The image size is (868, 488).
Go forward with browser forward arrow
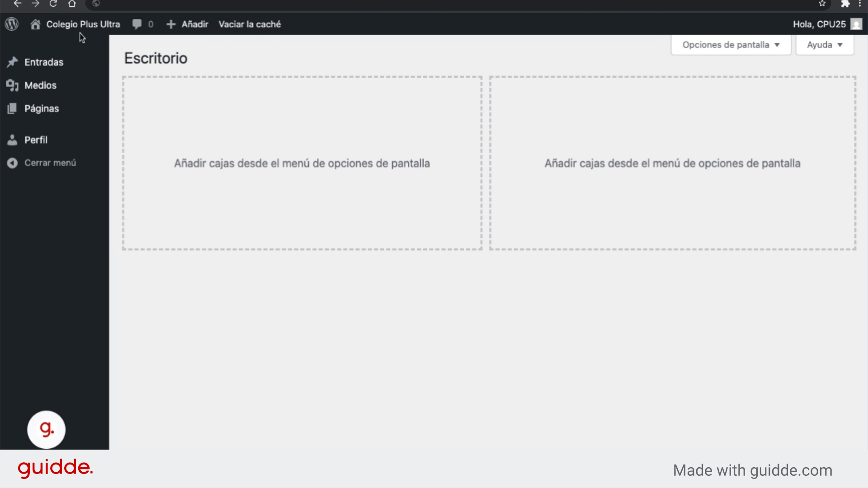(x=35, y=4)
